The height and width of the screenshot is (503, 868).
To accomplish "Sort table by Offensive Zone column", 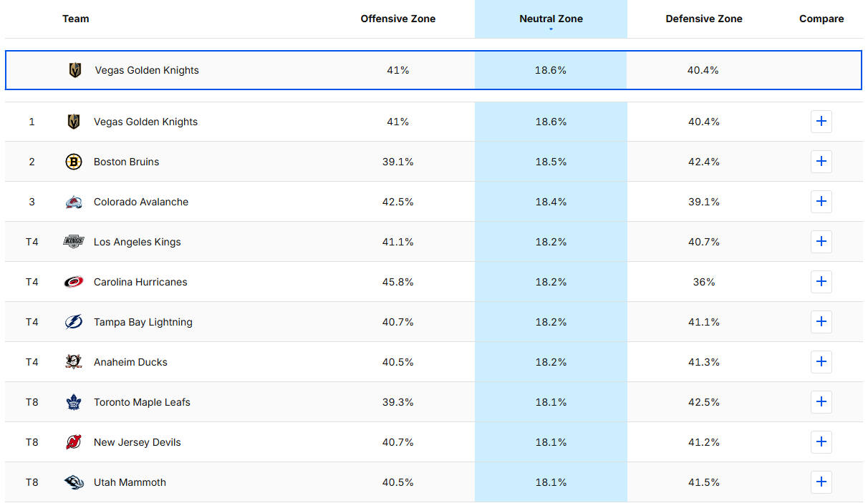I will [x=397, y=19].
